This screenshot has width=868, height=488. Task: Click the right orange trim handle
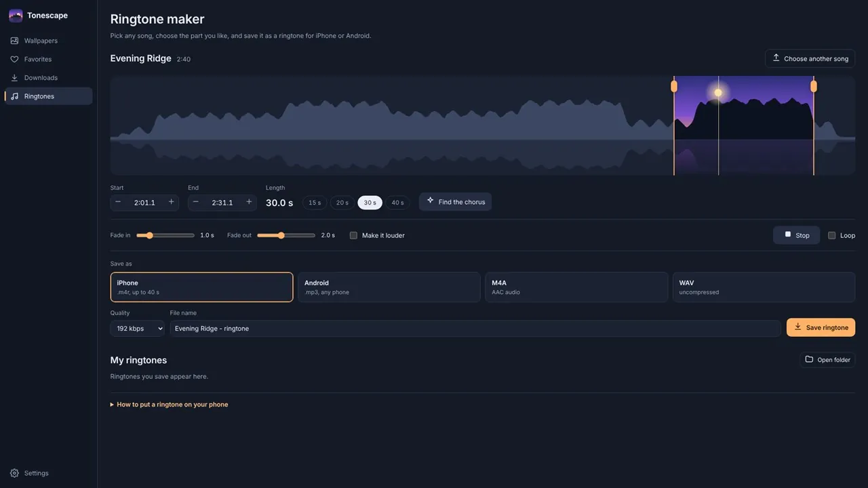point(814,86)
